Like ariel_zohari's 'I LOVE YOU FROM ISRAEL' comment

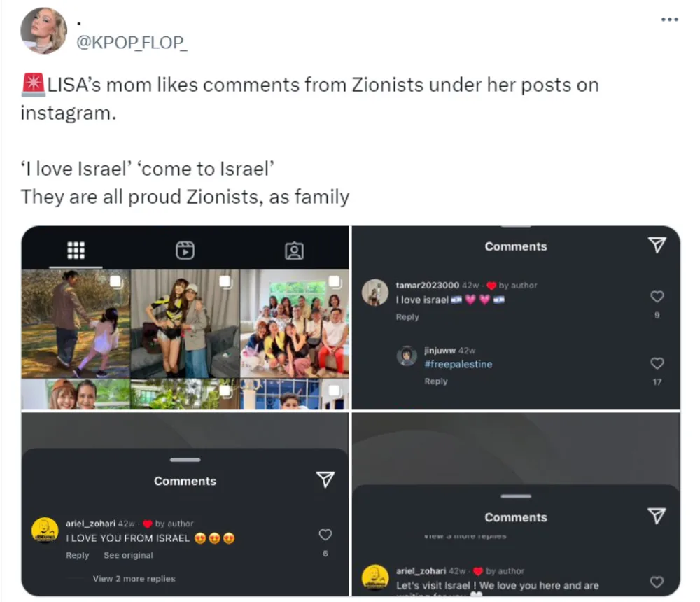tap(325, 535)
